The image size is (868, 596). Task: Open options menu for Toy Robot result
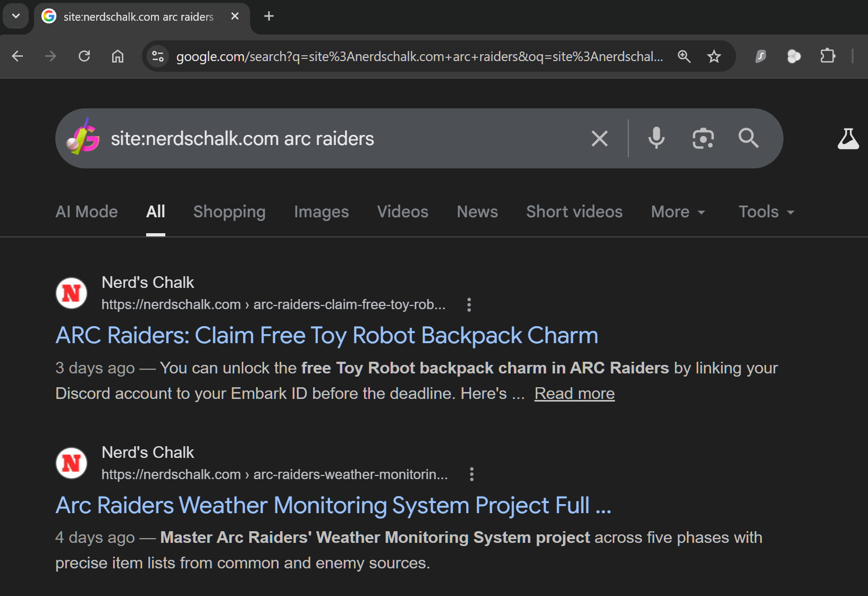pyautogui.click(x=469, y=304)
